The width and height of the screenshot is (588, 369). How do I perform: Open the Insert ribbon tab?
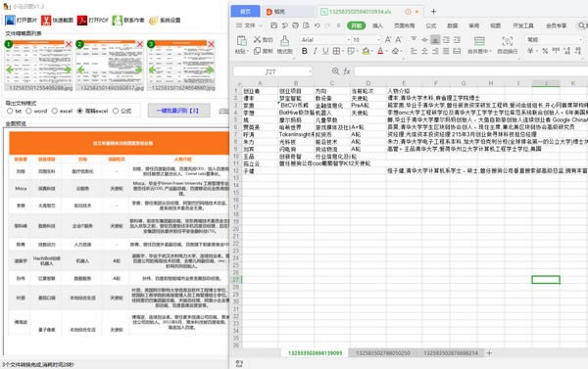point(377,25)
